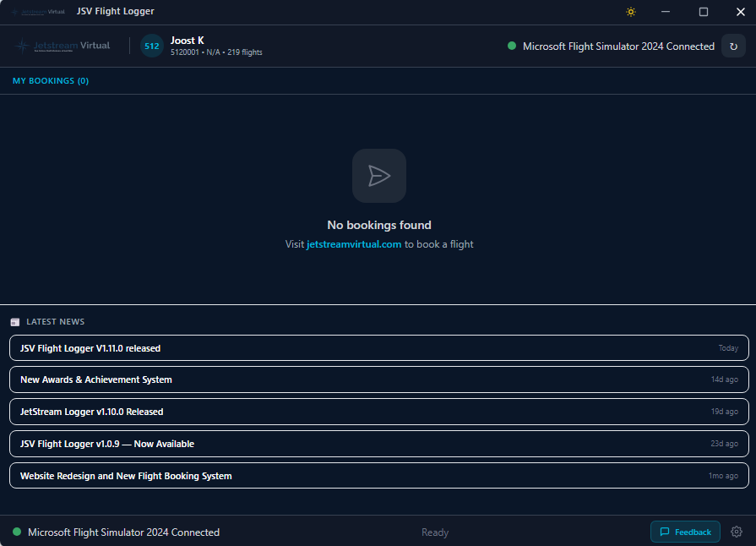Click pilot name Joost K

point(187,41)
